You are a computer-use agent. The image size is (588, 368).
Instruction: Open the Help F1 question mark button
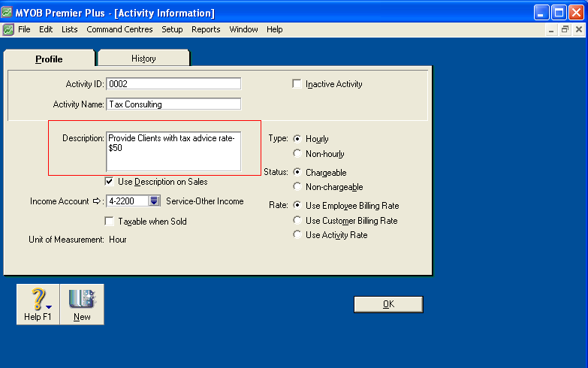38,304
